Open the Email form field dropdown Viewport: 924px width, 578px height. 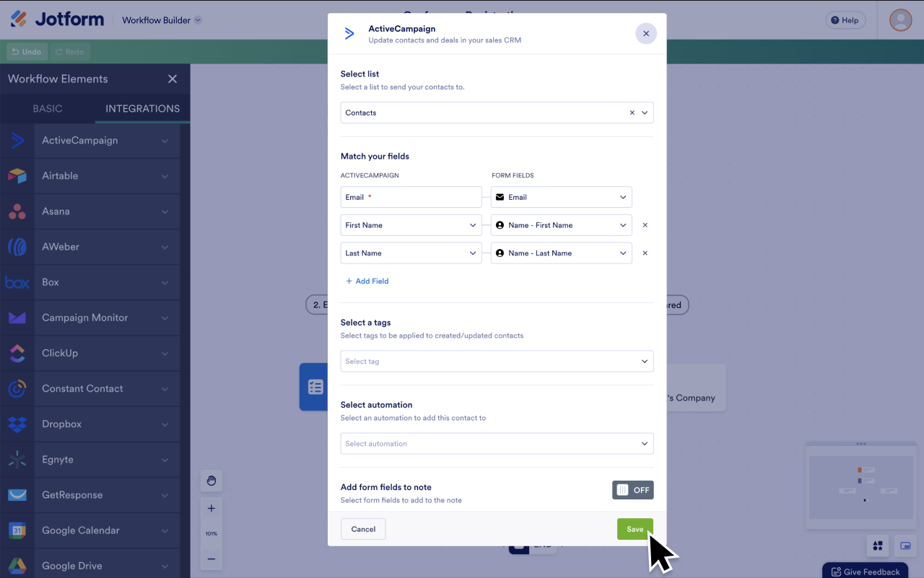pyautogui.click(x=562, y=197)
